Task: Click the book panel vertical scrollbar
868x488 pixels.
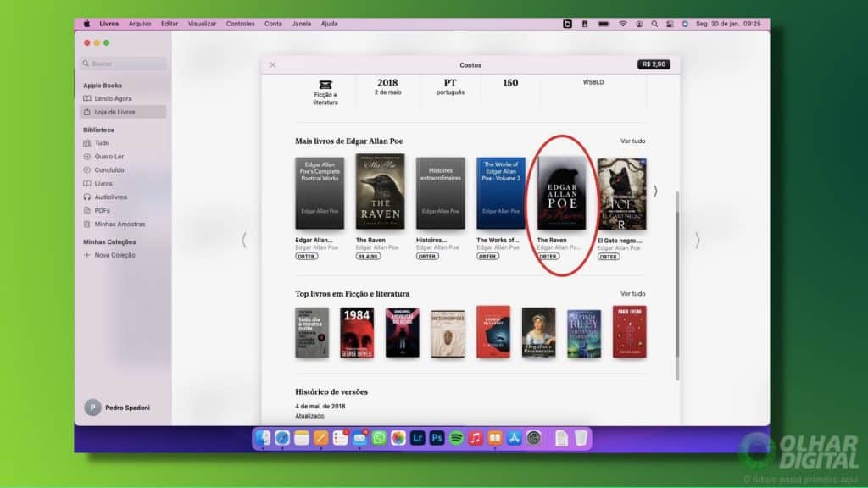Action: point(677,286)
